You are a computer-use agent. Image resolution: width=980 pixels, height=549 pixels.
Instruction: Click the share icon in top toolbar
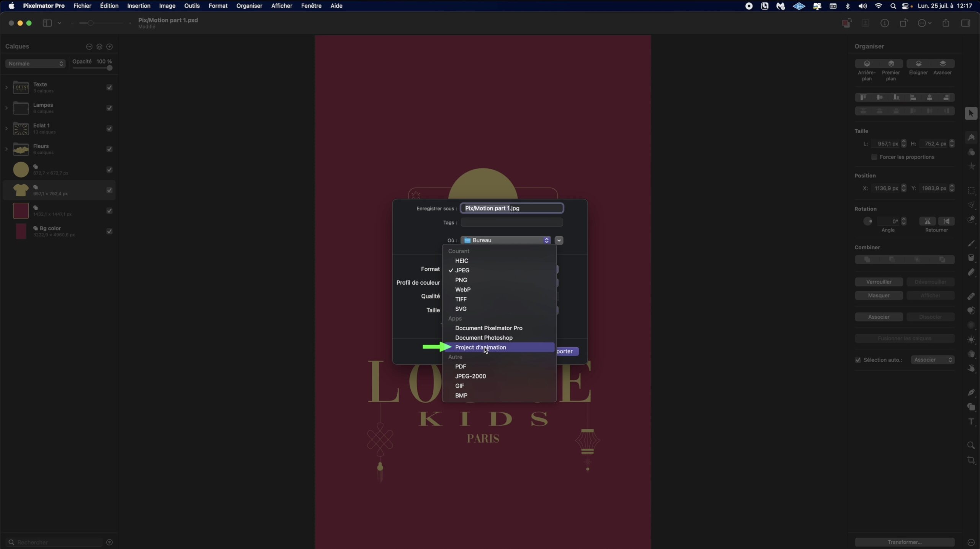tap(946, 23)
